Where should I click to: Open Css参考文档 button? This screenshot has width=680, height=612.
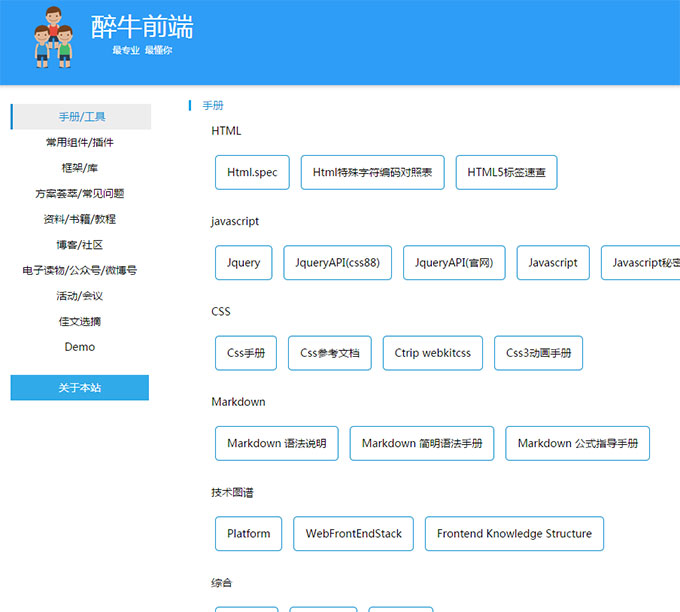point(330,353)
